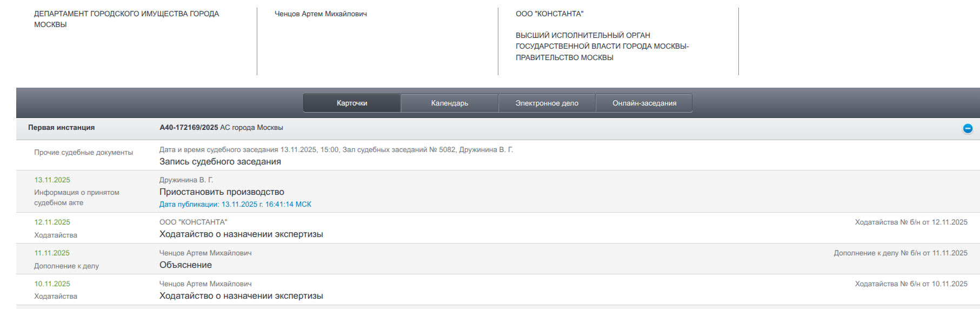Open Запись судебного заседания document
Viewport: 980px width, 309px height.
(x=220, y=162)
